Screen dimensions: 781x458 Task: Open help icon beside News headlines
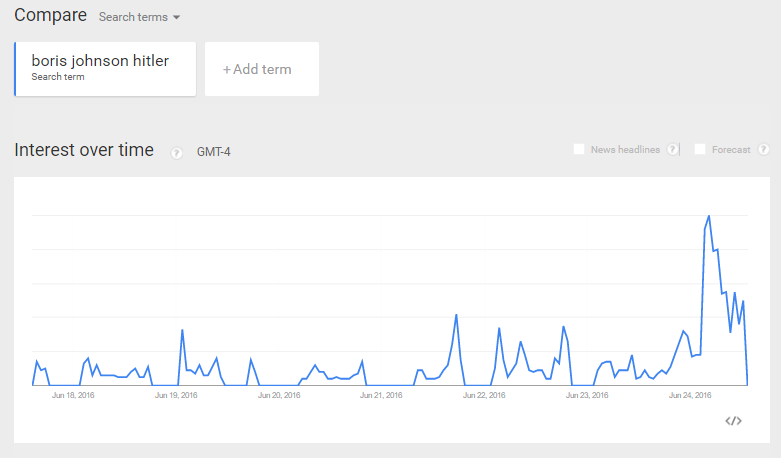[x=672, y=149]
